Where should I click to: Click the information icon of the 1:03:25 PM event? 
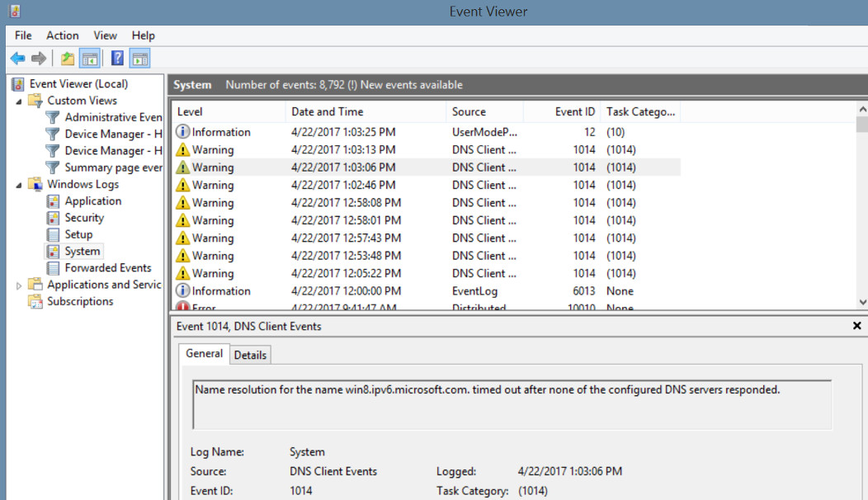point(182,132)
